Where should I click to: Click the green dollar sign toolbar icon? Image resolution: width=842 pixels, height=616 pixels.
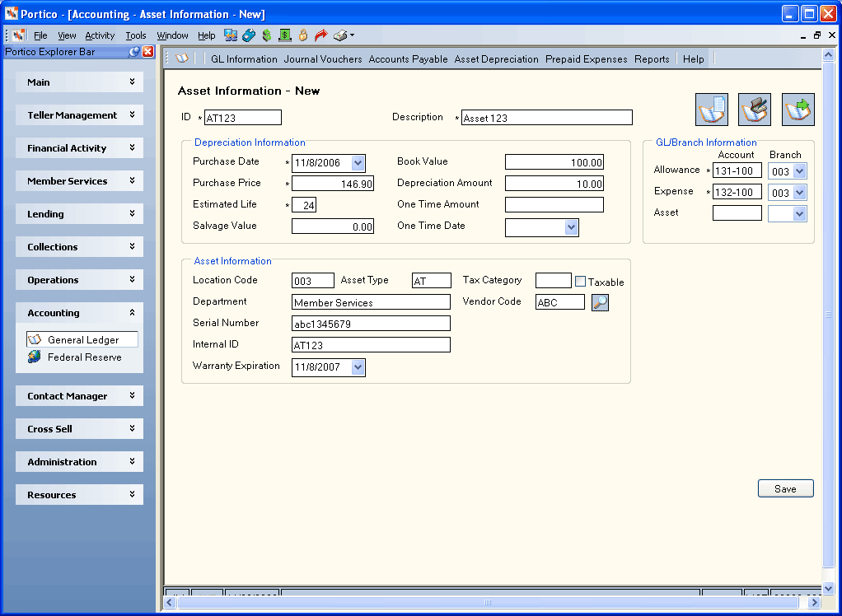point(267,35)
